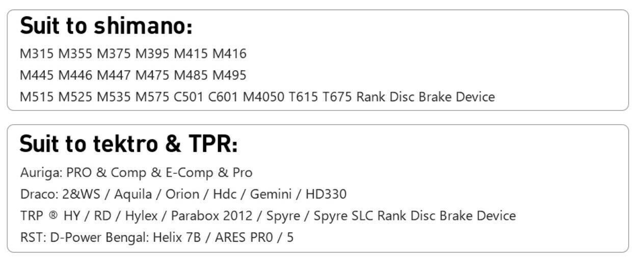Click the M416 model number
Viewport: 644px width, 258px height.
(x=229, y=53)
